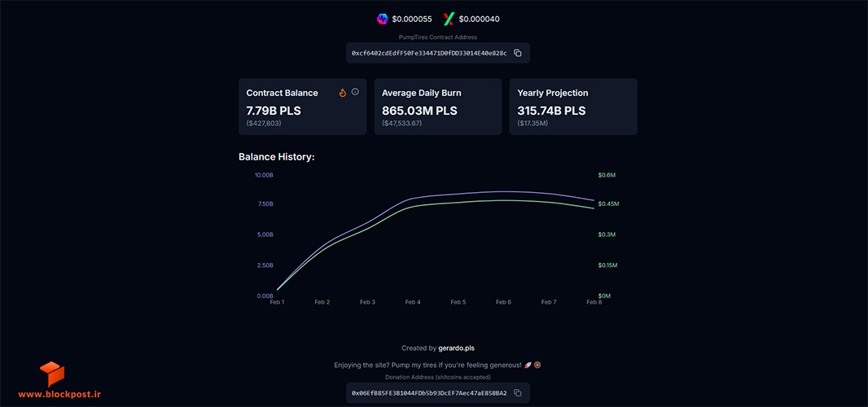This screenshot has width=868, height=407.
Task: Click the Feb 4 date on chart axis
Action: [x=412, y=302]
